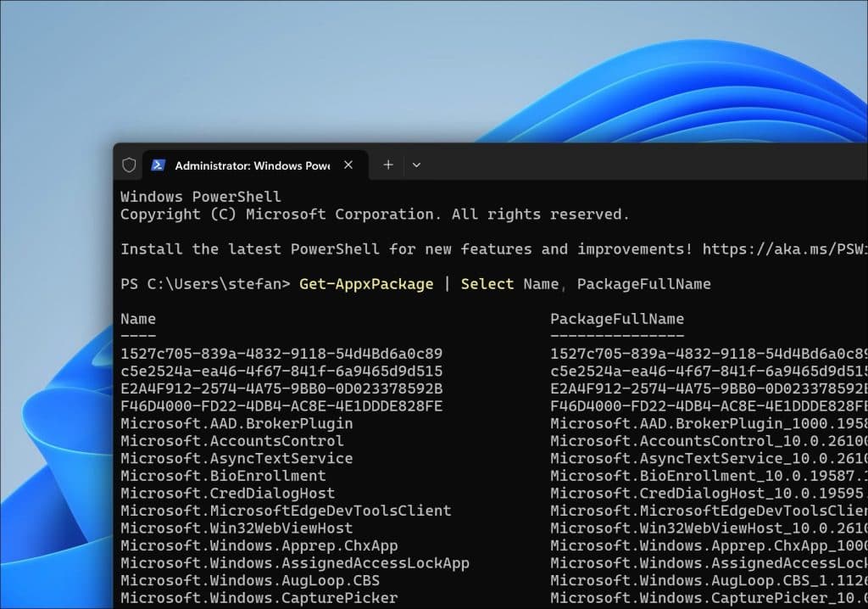868x609 pixels.
Task: Click the Name column header
Action: point(138,319)
